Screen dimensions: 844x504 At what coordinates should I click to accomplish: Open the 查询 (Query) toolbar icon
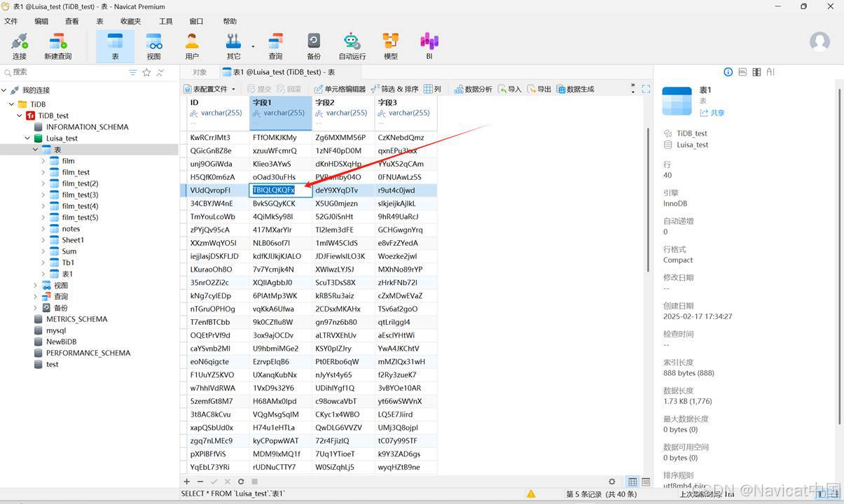click(x=275, y=46)
